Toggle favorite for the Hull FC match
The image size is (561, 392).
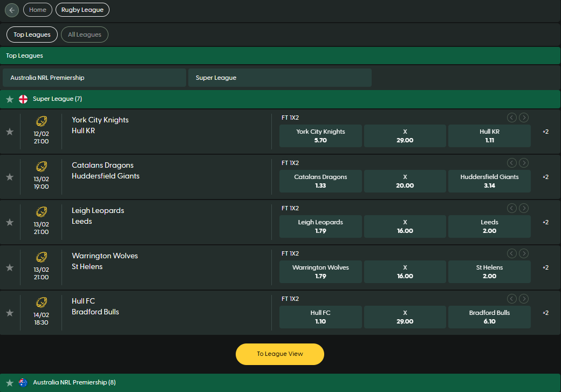[x=9, y=312]
